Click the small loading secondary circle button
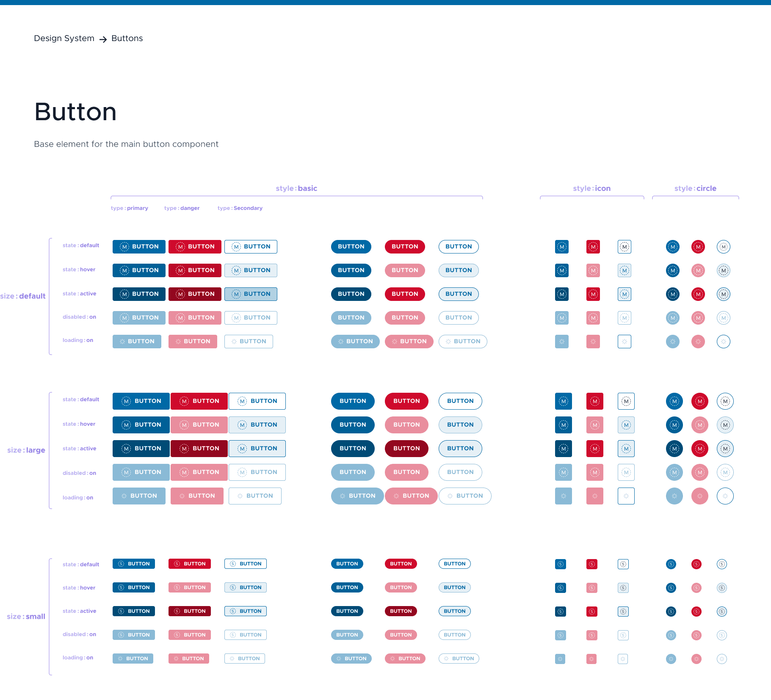The image size is (771, 700). (x=721, y=658)
